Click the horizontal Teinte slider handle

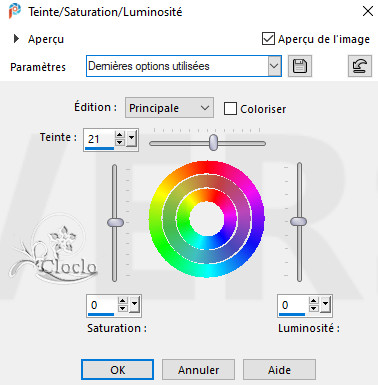pyautogui.click(x=213, y=142)
